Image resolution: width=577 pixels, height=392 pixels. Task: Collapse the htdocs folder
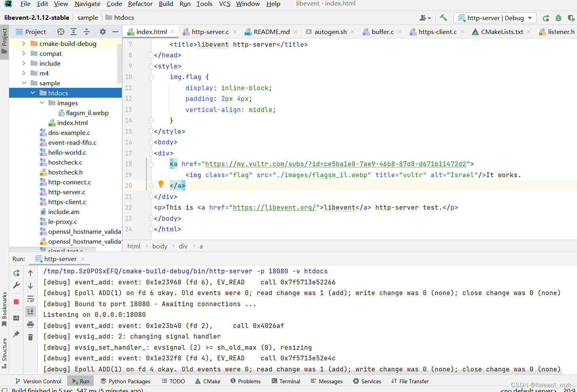tap(33, 93)
